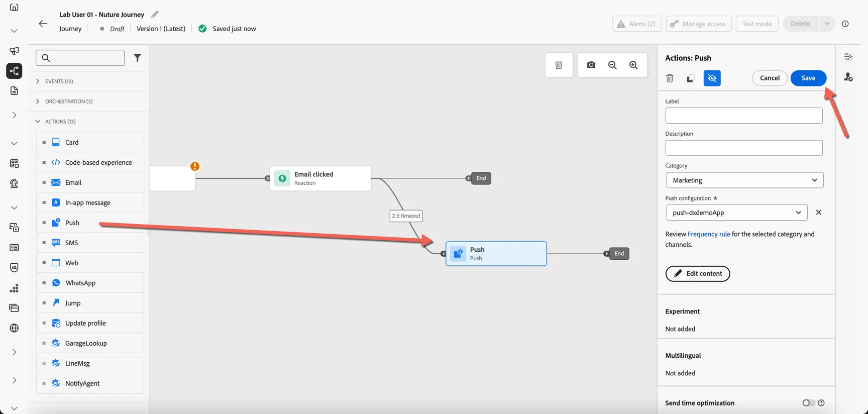868x414 pixels.
Task: Delete the Push action via panel trash icon
Action: pyautogui.click(x=670, y=78)
